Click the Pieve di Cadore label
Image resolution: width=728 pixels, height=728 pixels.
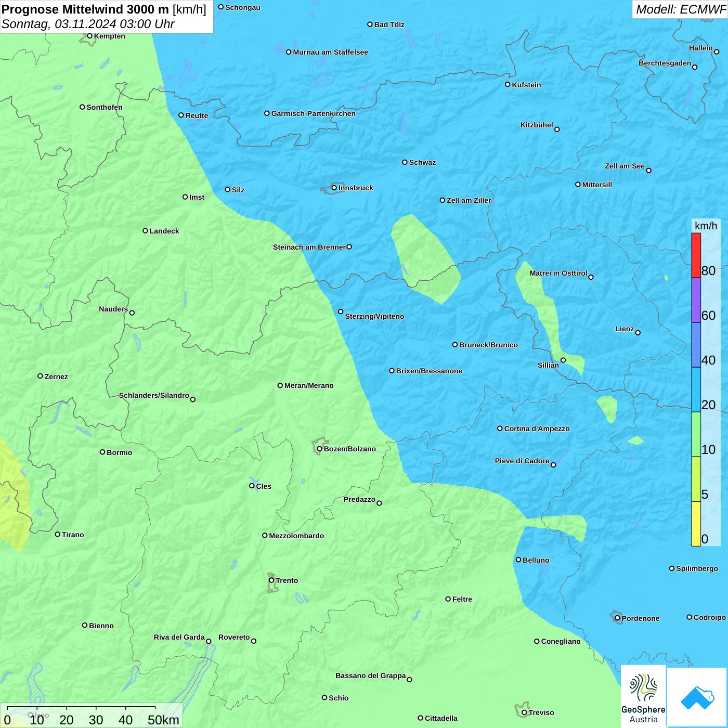click(522, 461)
